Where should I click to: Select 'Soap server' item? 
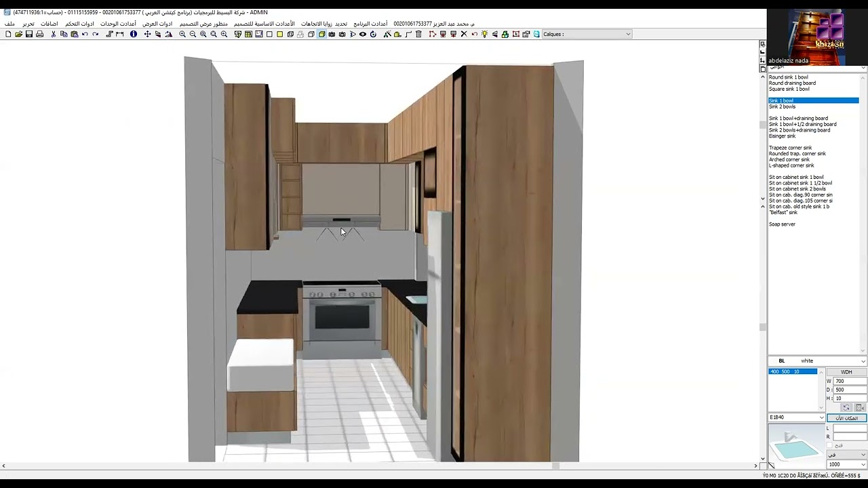782,224
